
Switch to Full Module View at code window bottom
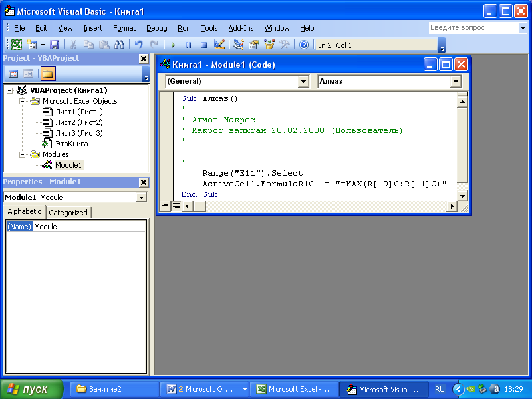click(x=176, y=206)
